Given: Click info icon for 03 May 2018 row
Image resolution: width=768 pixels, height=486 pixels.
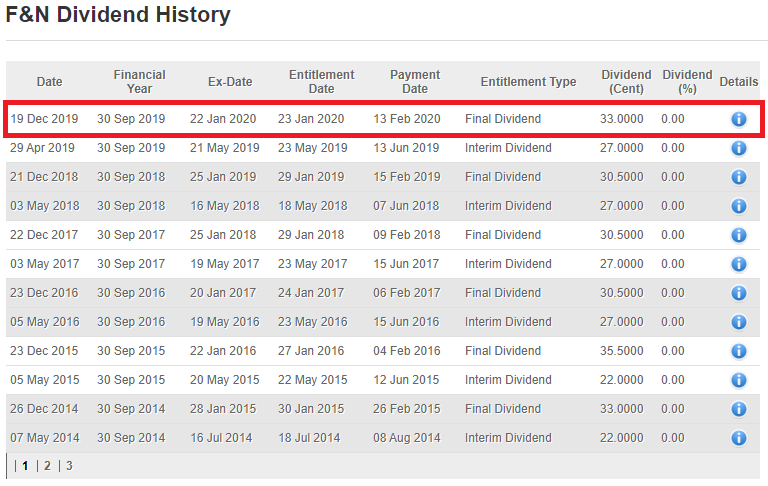Looking at the screenshot, I should coord(738,206).
